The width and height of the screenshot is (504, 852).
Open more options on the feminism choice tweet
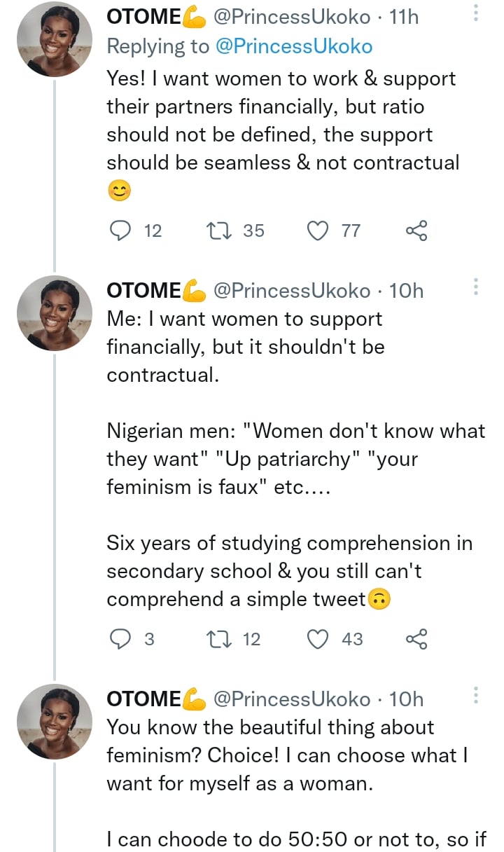pos(476,695)
